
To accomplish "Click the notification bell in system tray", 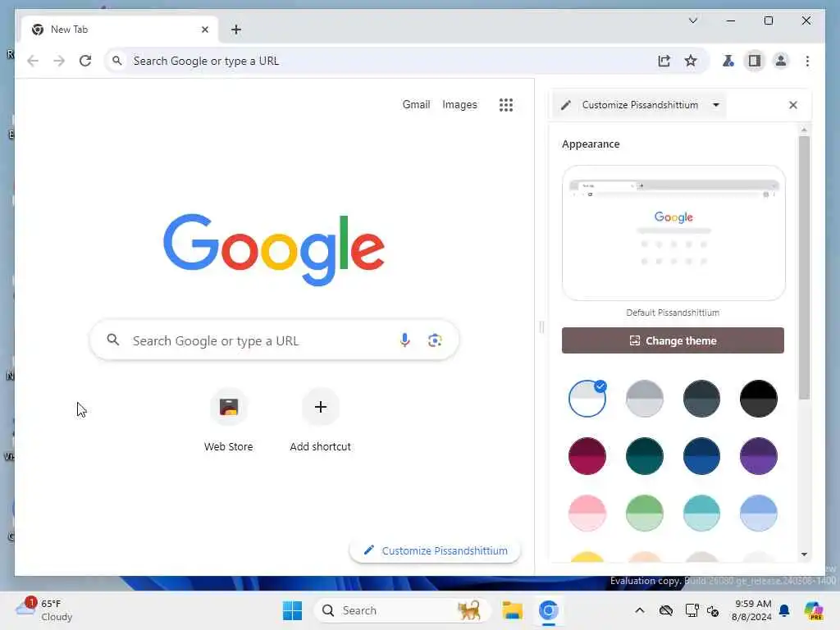I will [x=784, y=610].
